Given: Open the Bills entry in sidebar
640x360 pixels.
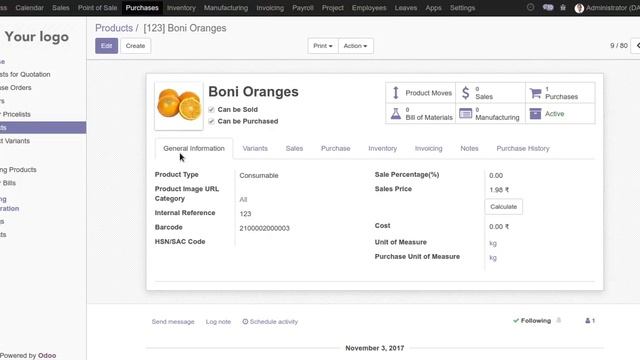Looking at the screenshot, I should pos(8,183).
